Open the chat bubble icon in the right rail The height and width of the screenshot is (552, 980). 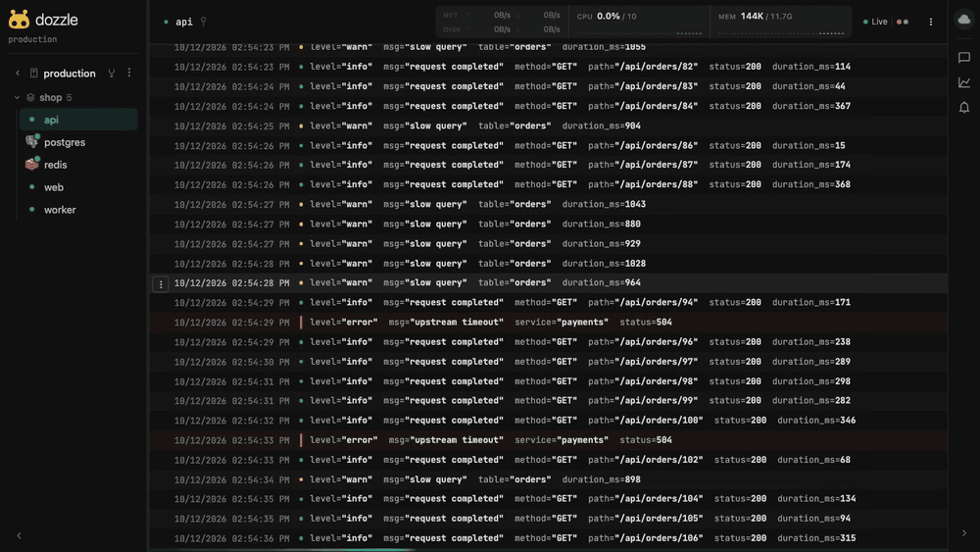963,58
